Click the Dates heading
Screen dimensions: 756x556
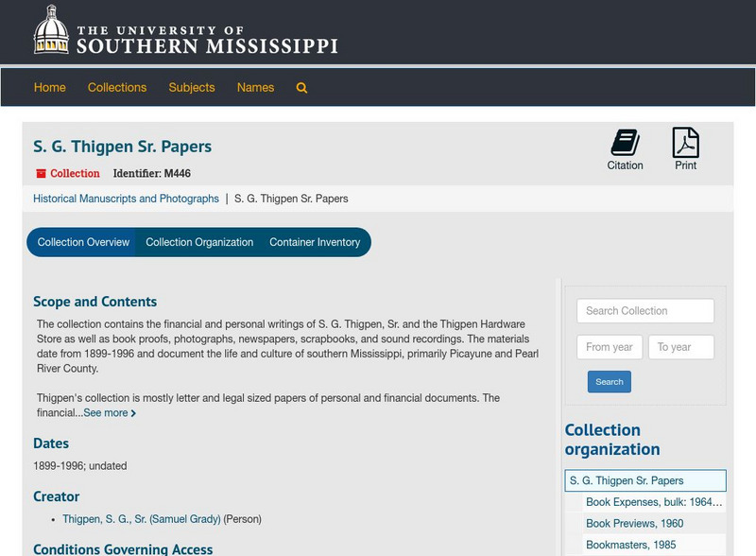[x=51, y=443]
